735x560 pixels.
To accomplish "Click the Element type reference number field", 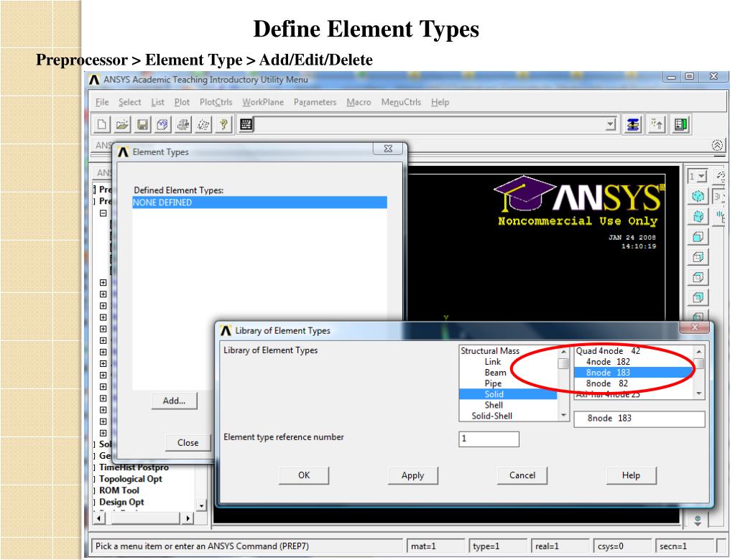I will click(x=489, y=439).
